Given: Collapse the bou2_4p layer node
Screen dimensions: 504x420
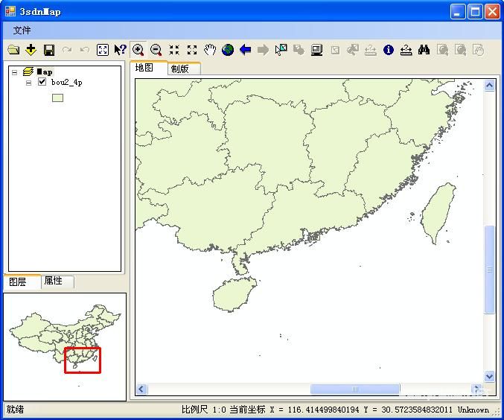Looking at the screenshot, I should point(28,83).
